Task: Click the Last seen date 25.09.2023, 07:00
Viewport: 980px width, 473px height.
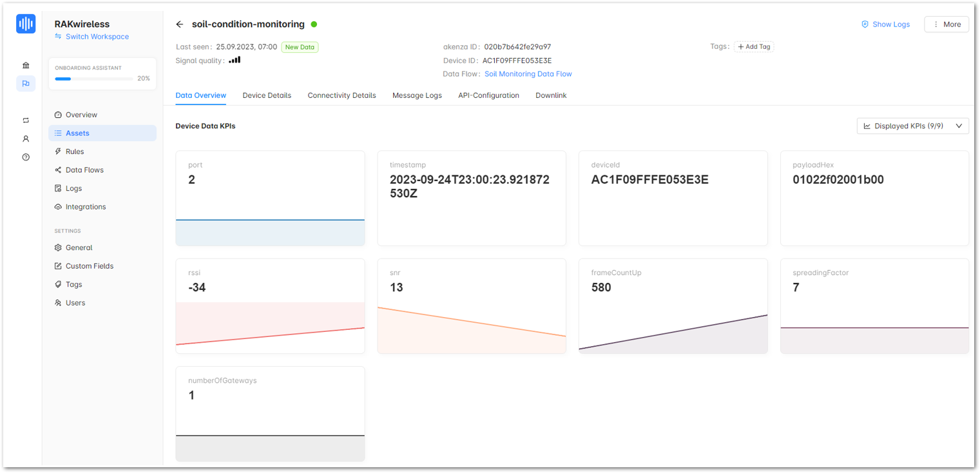Action: coord(247,47)
